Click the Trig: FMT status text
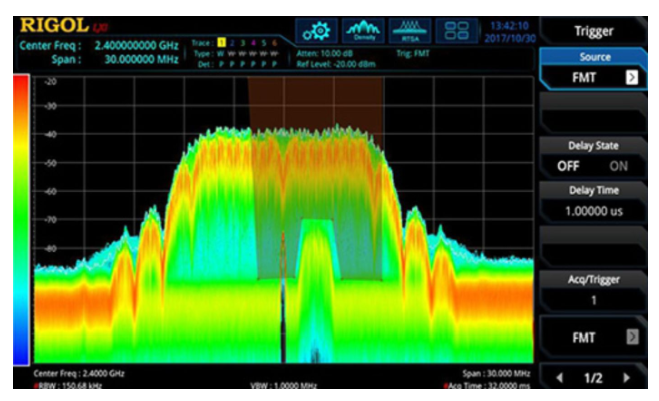 pos(413,53)
